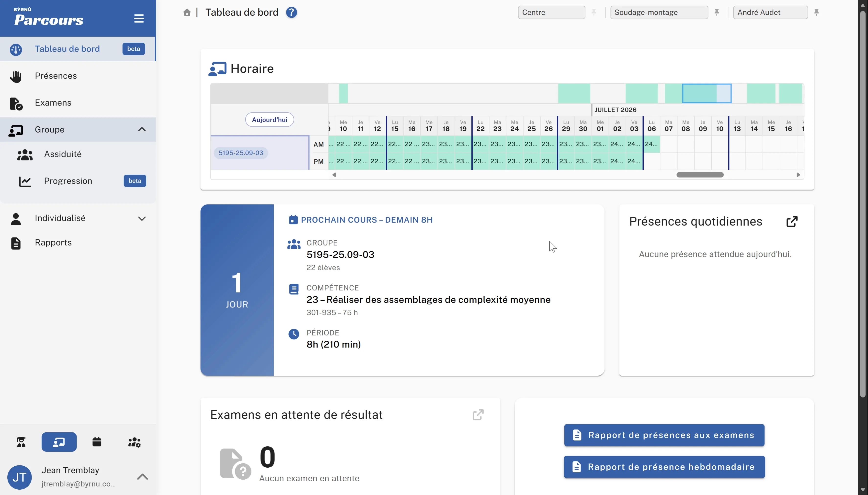Viewport: 868px width, 495px height.
Task: Click the Individualisé person icon
Action: (16, 219)
